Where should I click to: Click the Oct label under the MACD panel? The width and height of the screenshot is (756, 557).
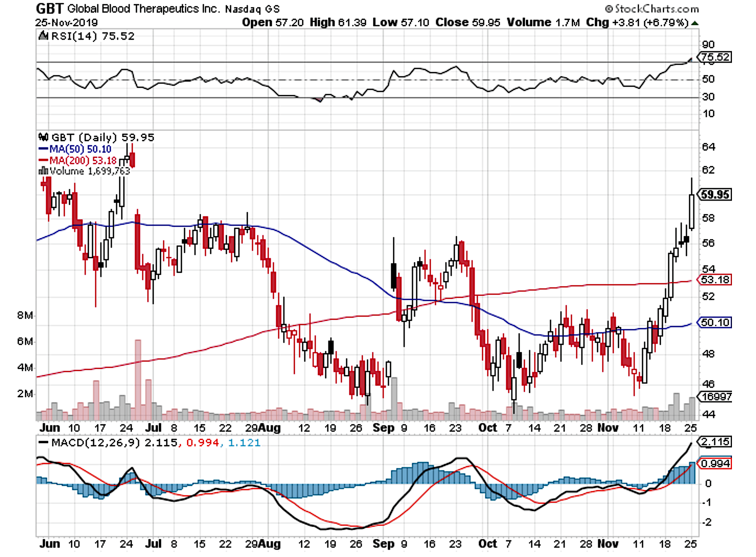click(488, 543)
